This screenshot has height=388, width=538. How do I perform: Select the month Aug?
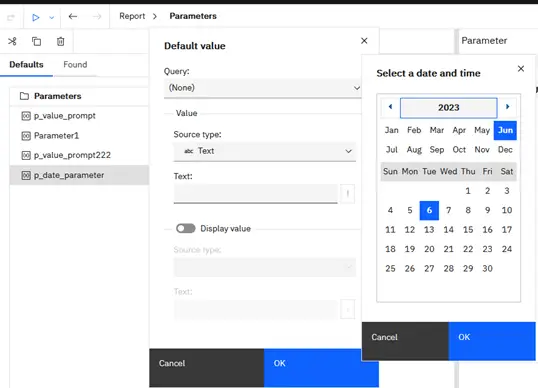click(x=414, y=150)
